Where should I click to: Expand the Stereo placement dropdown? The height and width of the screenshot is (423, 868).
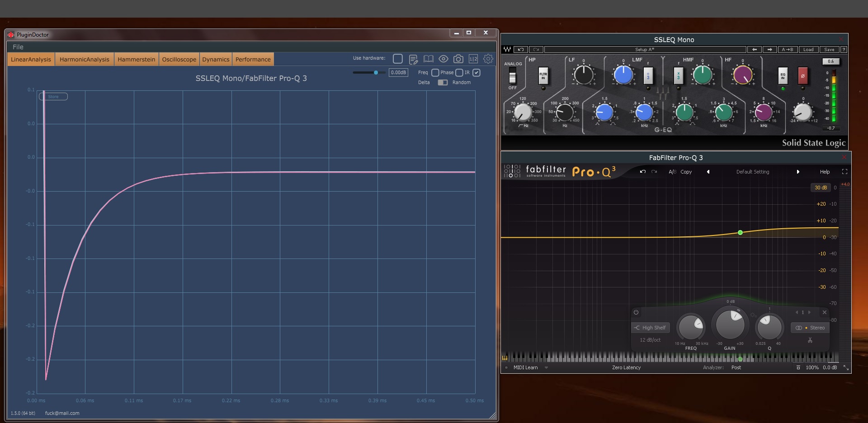point(810,328)
